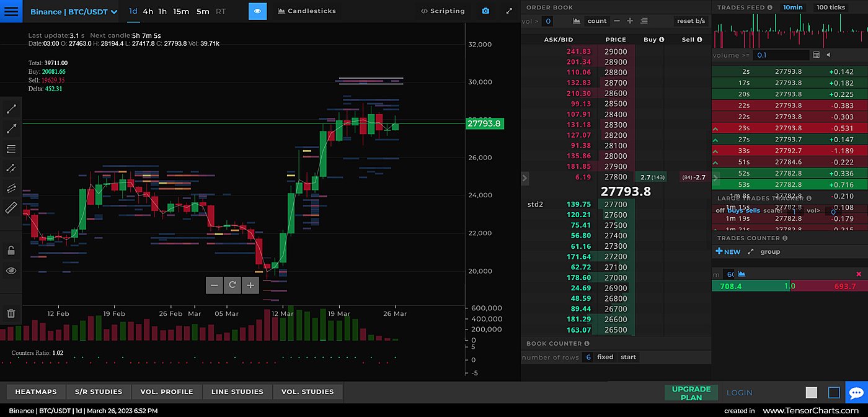Show Trades Feed info tooltip icon

pos(769,7)
